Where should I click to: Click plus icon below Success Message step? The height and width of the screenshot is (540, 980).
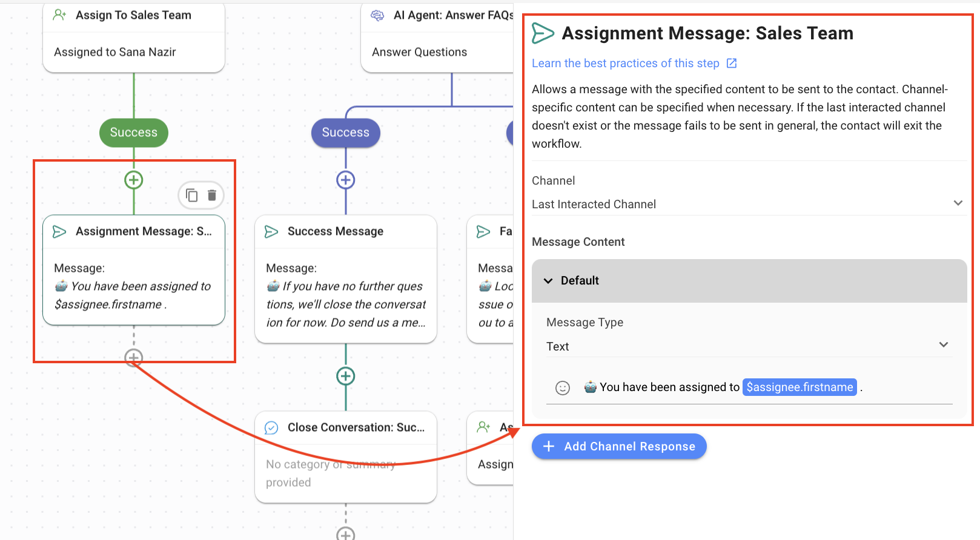[x=346, y=376]
